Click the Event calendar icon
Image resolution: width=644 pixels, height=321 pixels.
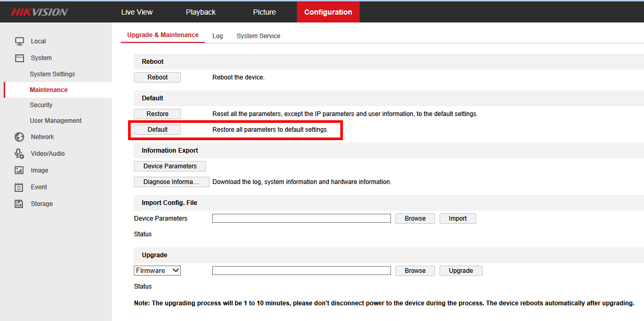(x=19, y=187)
